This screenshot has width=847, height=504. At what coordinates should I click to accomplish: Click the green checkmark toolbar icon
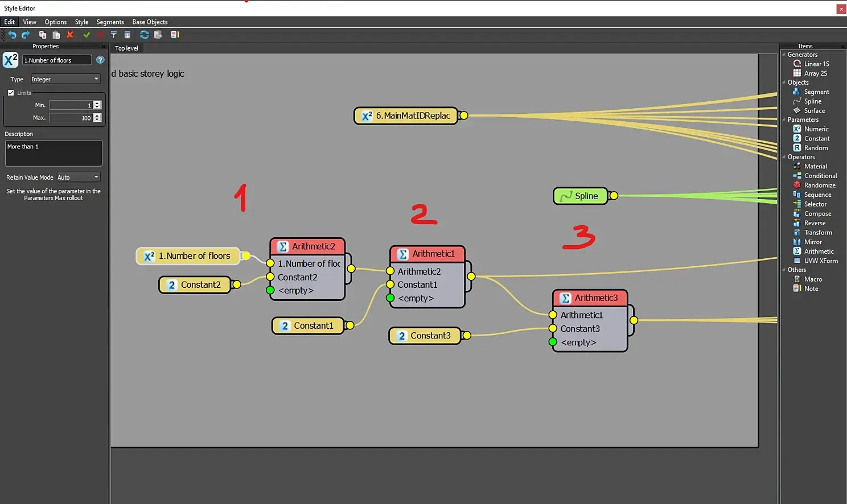click(87, 35)
